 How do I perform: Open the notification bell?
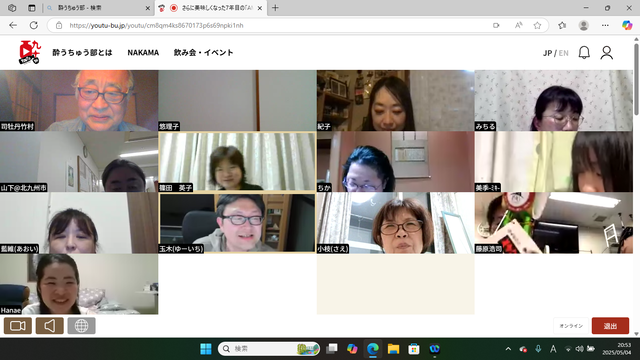tap(584, 53)
